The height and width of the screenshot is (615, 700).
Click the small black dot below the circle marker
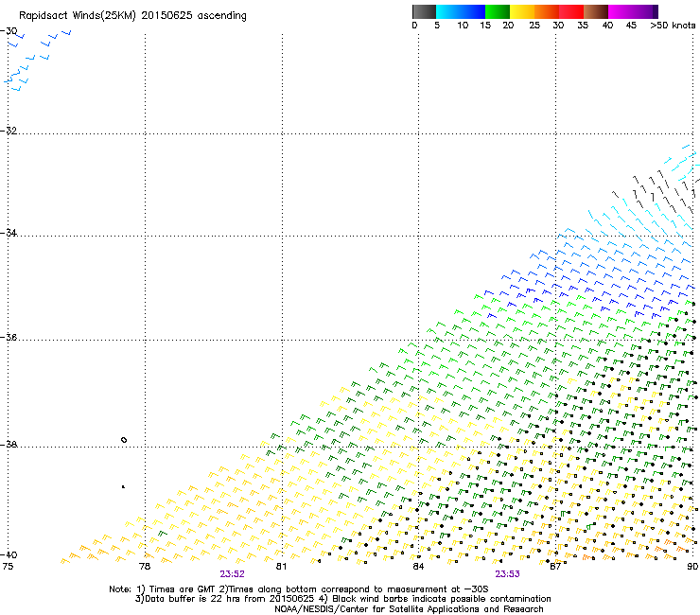[x=123, y=486]
